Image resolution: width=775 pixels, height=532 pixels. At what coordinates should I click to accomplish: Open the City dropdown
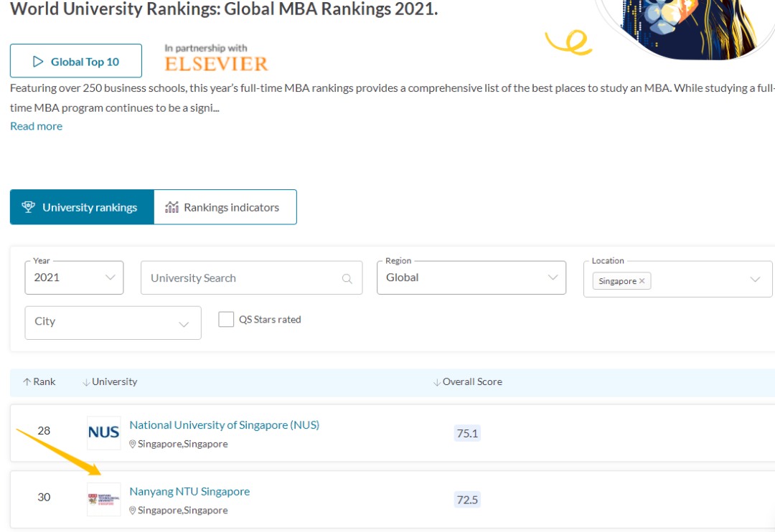(x=113, y=322)
